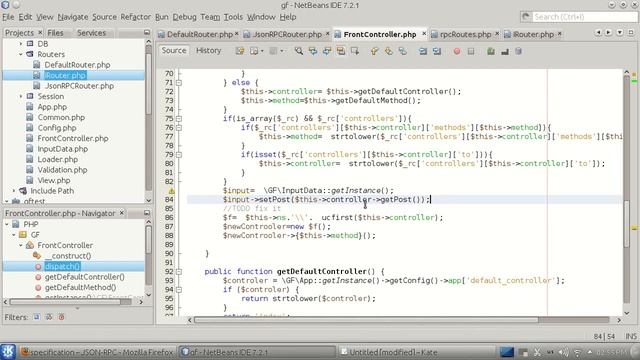The image size is (640, 360).
Task: Click the editor horizontal scrollbar
Action: pos(366,320)
